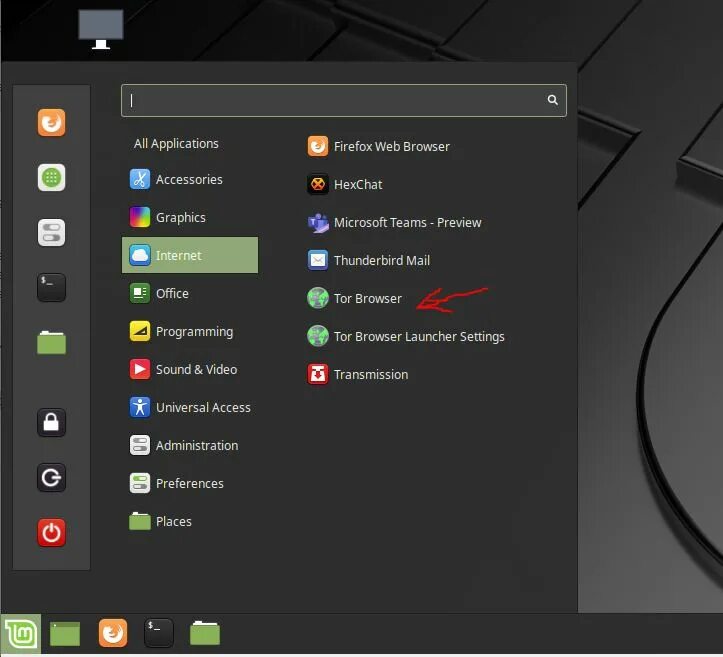Select the Places category
The image size is (723, 657).
190,521
